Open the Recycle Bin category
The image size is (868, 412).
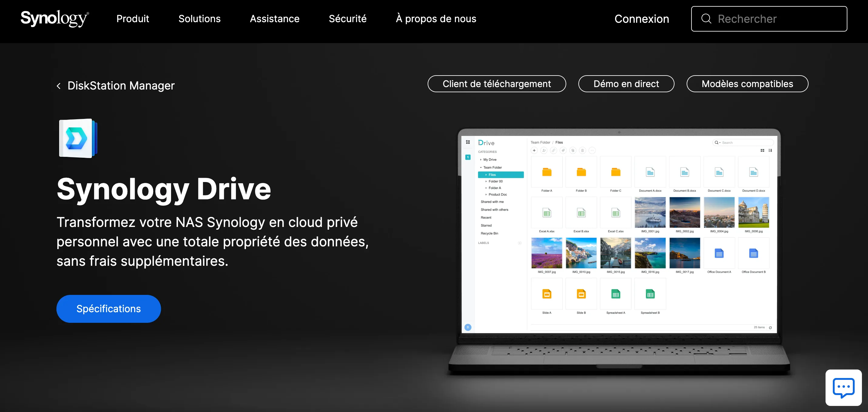489,233
